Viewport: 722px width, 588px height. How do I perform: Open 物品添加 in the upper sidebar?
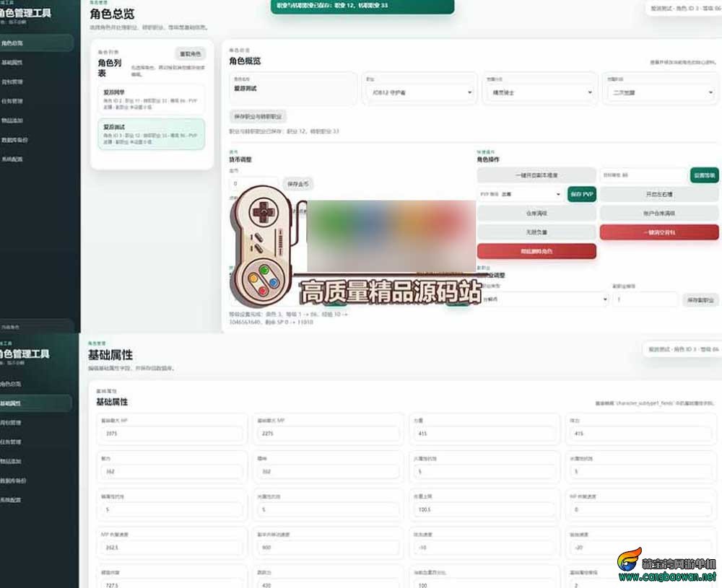36,120
